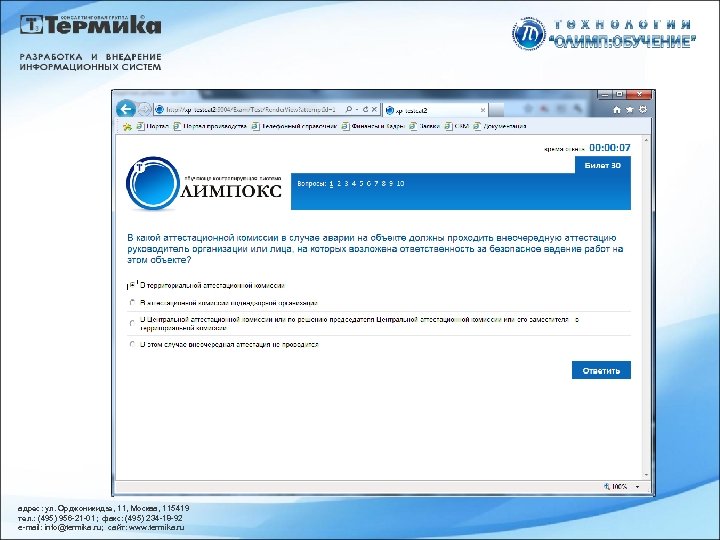Open the Портал favorites link
720x540 pixels.
tap(153, 126)
